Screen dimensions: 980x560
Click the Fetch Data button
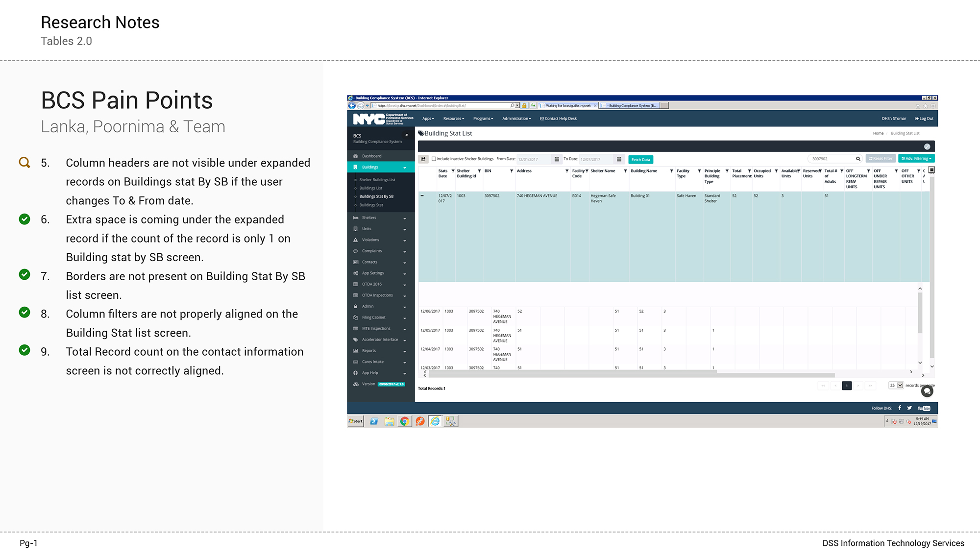(x=640, y=160)
